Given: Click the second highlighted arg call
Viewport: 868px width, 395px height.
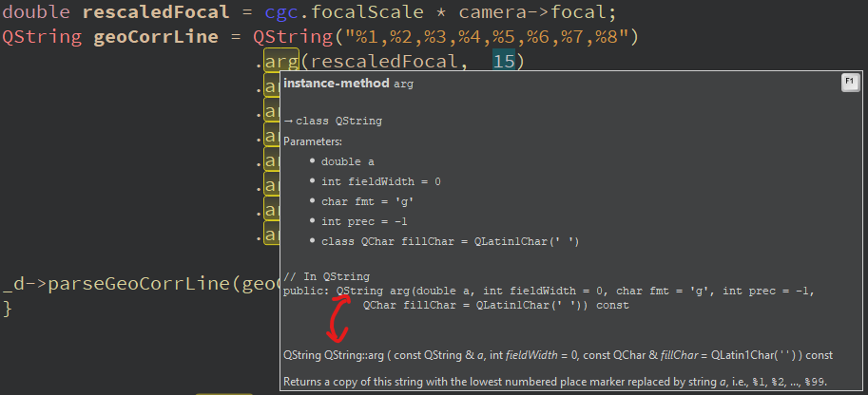Looking at the screenshot, I should click(x=272, y=86).
